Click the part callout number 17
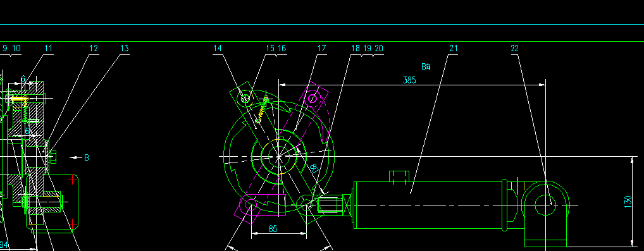 321,49
